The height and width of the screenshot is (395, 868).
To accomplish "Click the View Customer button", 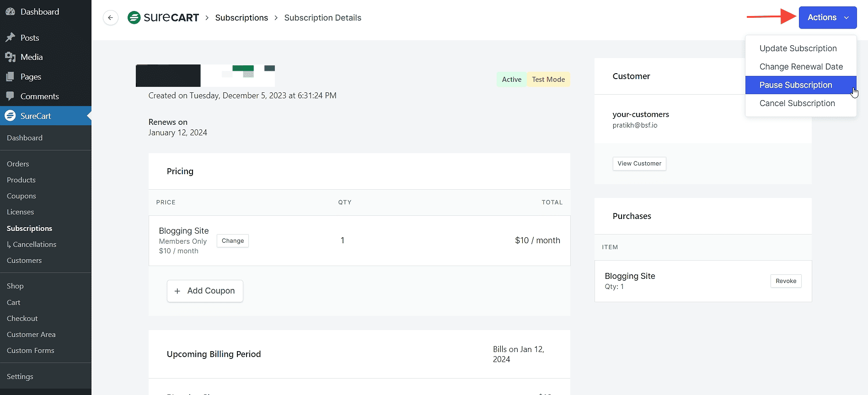I will 639,164.
